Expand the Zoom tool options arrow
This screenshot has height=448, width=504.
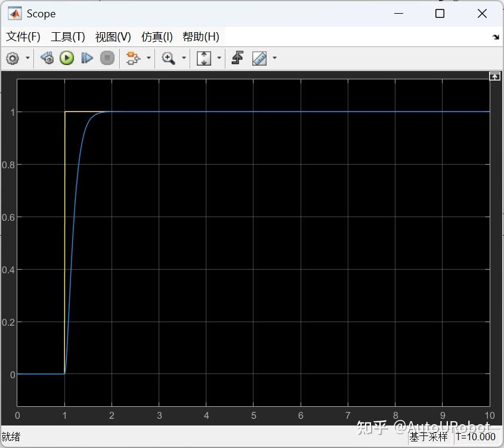click(x=184, y=58)
